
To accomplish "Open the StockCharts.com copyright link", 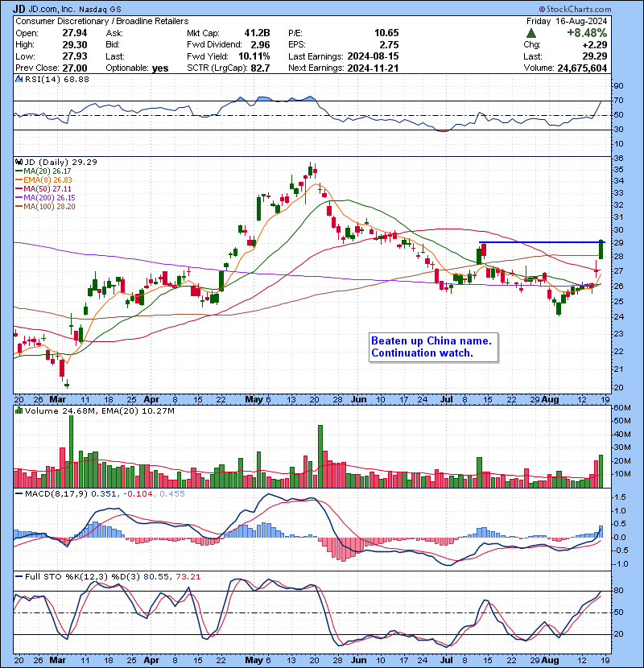I will [575, 9].
